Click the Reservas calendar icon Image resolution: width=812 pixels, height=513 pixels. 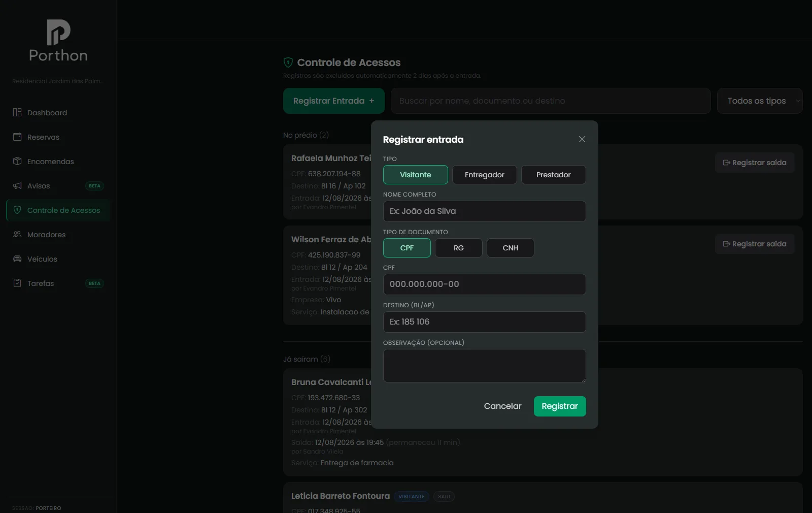point(17,137)
